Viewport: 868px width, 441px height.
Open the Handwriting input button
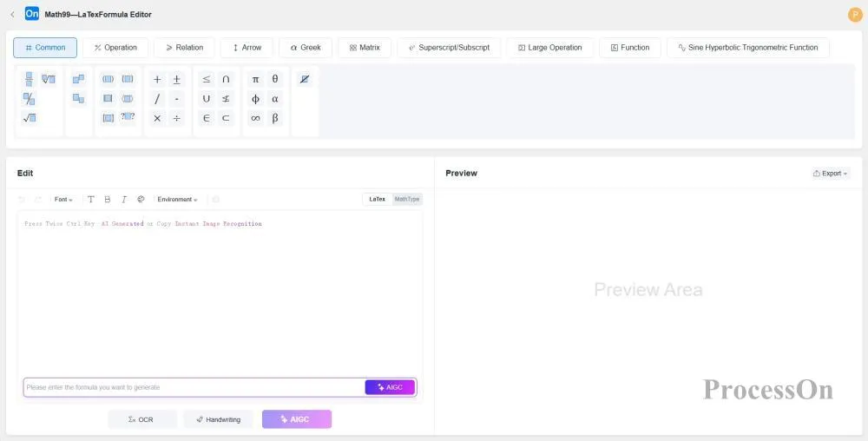pyautogui.click(x=218, y=419)
